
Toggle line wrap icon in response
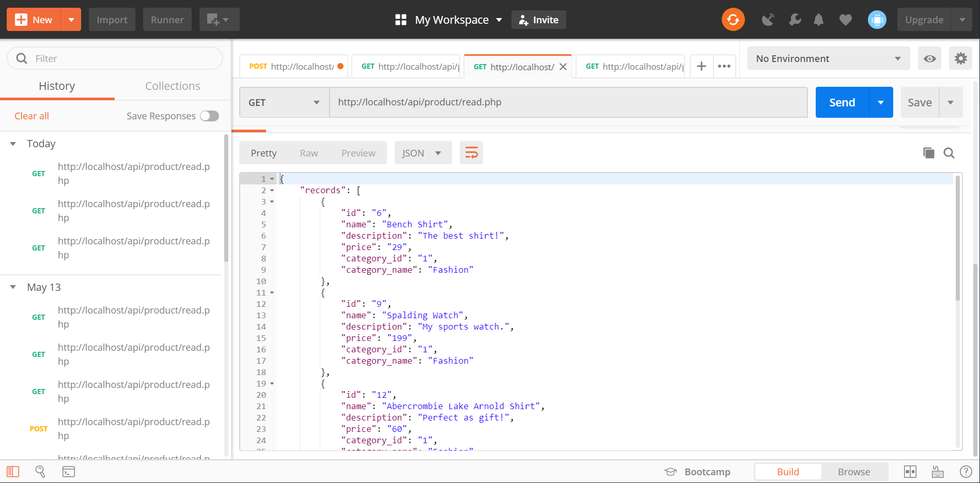click(x=471, y=153)
